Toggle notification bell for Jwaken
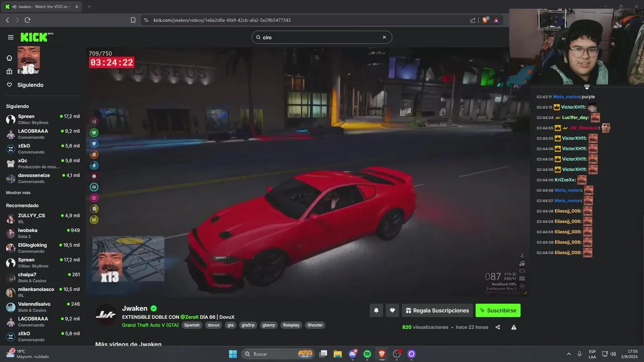 click(376, 311)
